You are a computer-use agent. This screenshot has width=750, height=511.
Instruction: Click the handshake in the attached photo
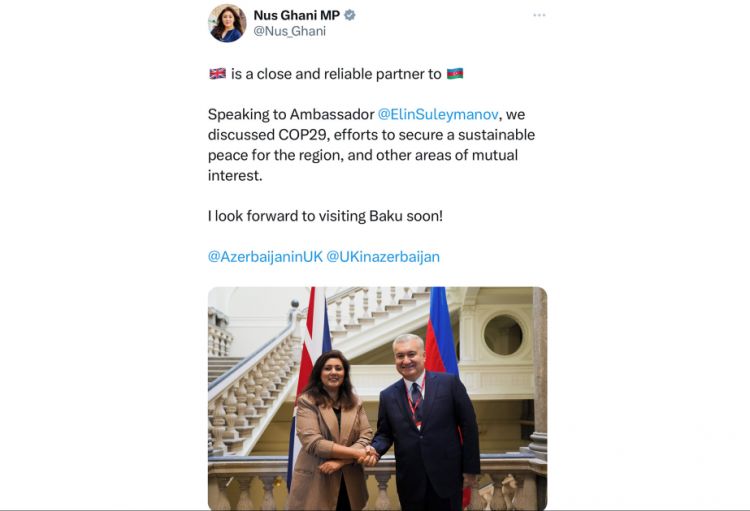click(x=368, y=455)
